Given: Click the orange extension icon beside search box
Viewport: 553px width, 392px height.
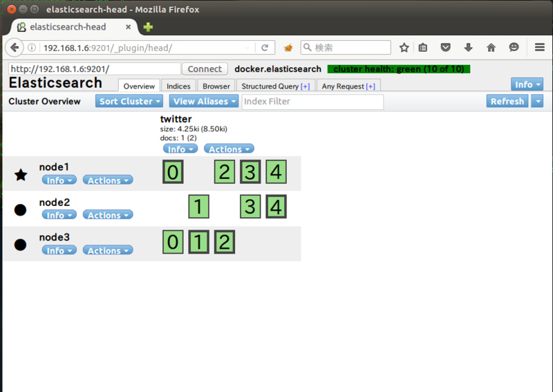Looking at the screenshot, I should (x=288, y=47).
